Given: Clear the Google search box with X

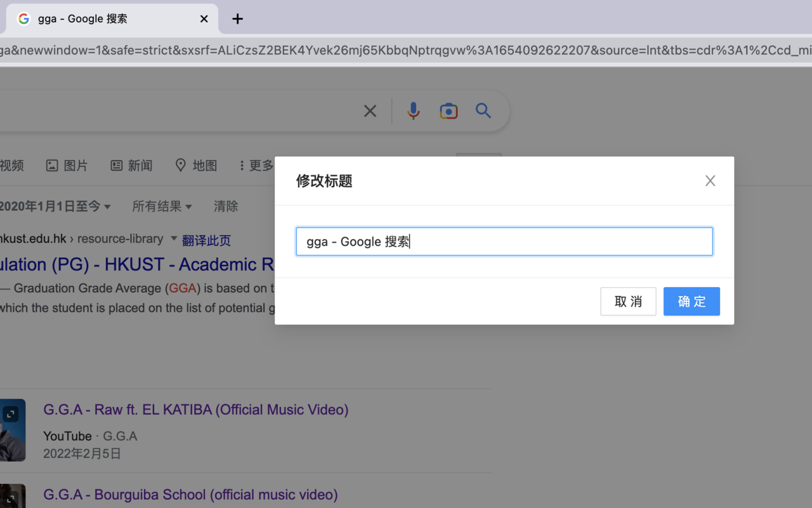Looking at the screenshot, I should pyautogui.click(x=370, y=111).
